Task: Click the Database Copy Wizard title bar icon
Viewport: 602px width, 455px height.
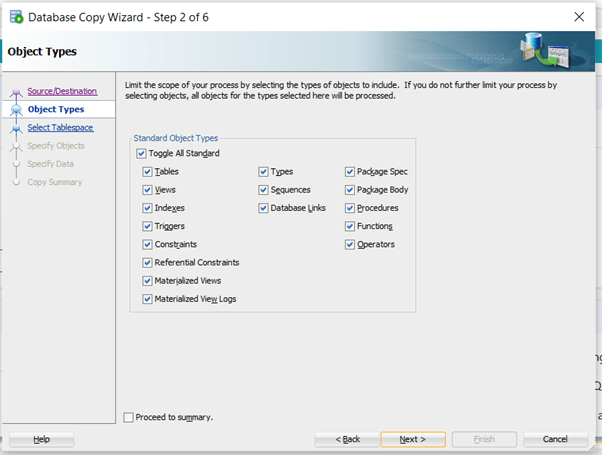Action: pos(15,17)
